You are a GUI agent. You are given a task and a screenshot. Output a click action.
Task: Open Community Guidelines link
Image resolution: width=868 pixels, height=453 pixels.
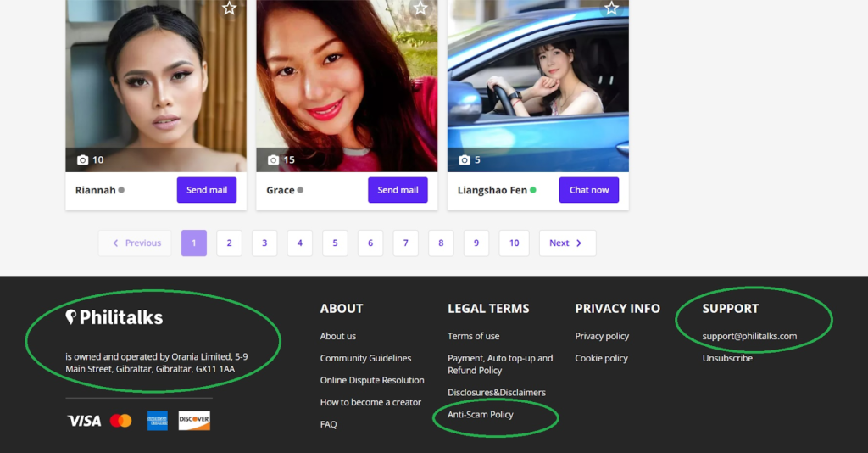[x=365, y=358]
